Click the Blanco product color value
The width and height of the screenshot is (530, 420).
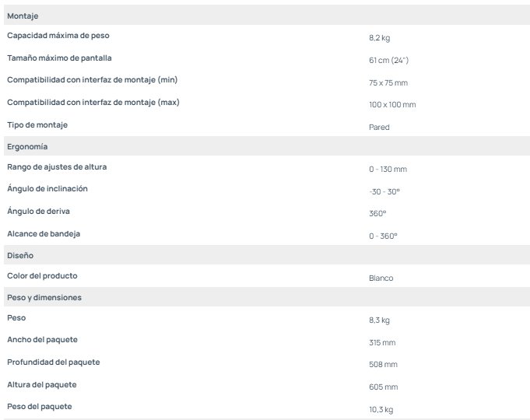[x=381, y=278]
